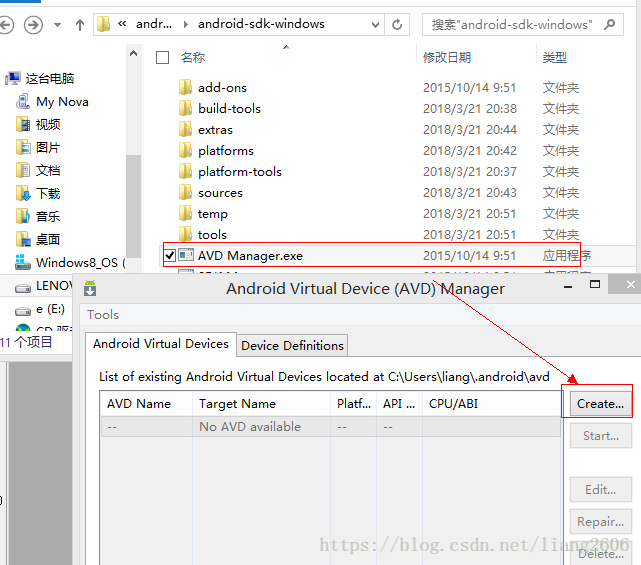Click the AVD Manager window icon
This screenshot has height=565, width=641.
[90, 288]
